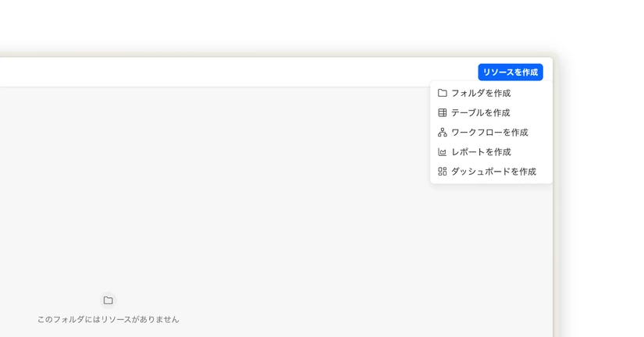Choose レポートを作成 from the menu
The height and width of the screenshot is (337, 644).
point(491,152)
